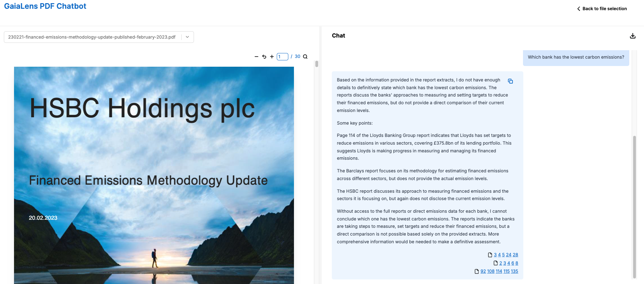Click the HSBC Holdings plc cover title
Viewport: 644px width, 284px height.
(x=142, y=108)
